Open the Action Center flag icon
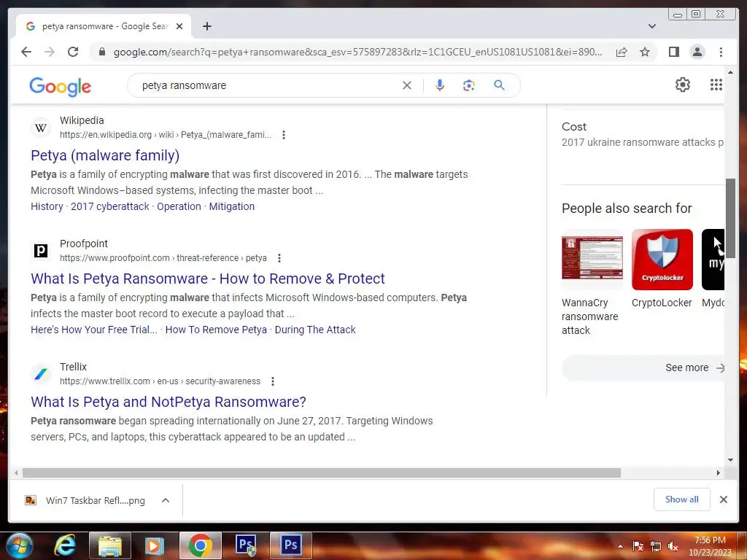The image size is (747, 560). 638,547
